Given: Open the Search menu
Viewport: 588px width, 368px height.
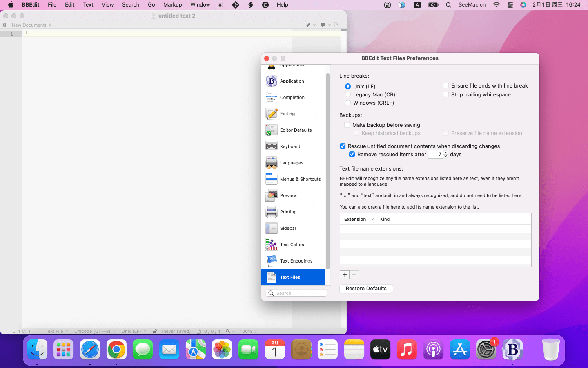Looking at the screenshot, I should [131, 5].
